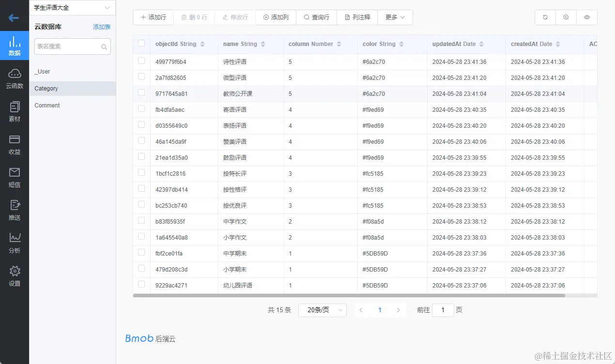The width and height of the screenshot is (615, 364).
Task: Select the Category table
Action: [73, 89]
